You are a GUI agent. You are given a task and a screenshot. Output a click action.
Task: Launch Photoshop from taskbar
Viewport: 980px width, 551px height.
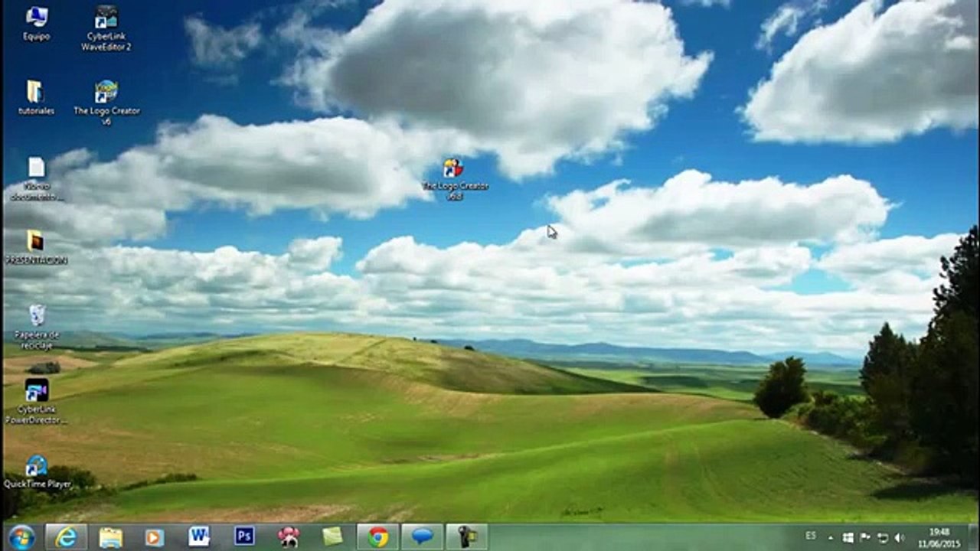[x=244, y=536]
